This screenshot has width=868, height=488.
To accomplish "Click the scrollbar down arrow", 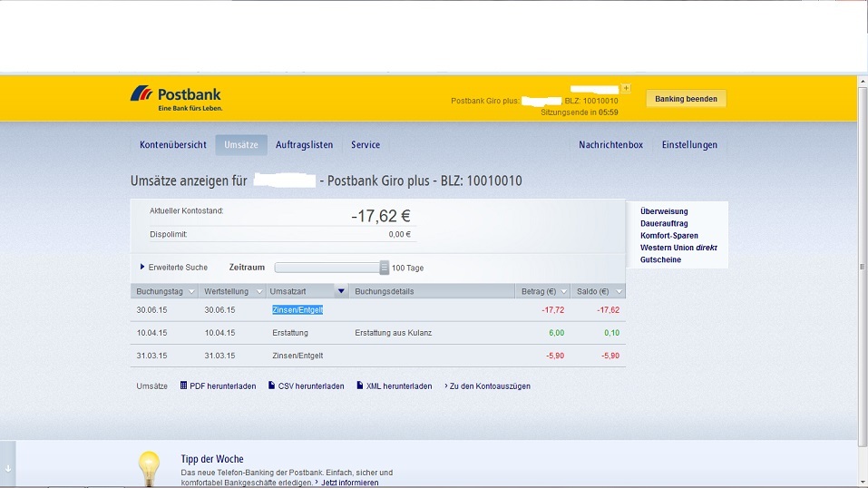I will 863,483.
